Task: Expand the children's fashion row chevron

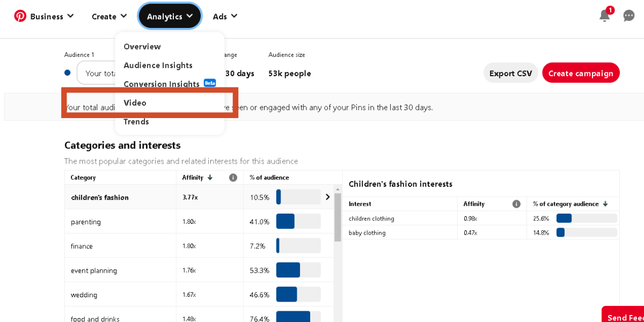Action: click(327, 197)
